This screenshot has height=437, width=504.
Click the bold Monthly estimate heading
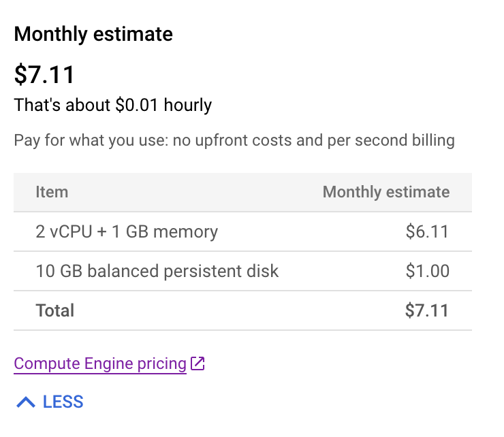93,34
